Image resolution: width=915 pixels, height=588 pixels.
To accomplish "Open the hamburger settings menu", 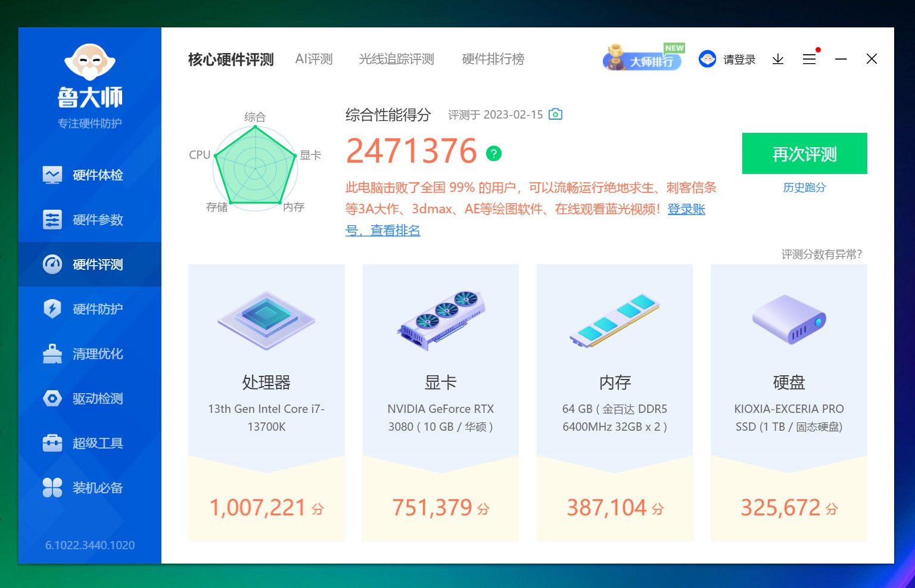I will click(x=809, y=59).
